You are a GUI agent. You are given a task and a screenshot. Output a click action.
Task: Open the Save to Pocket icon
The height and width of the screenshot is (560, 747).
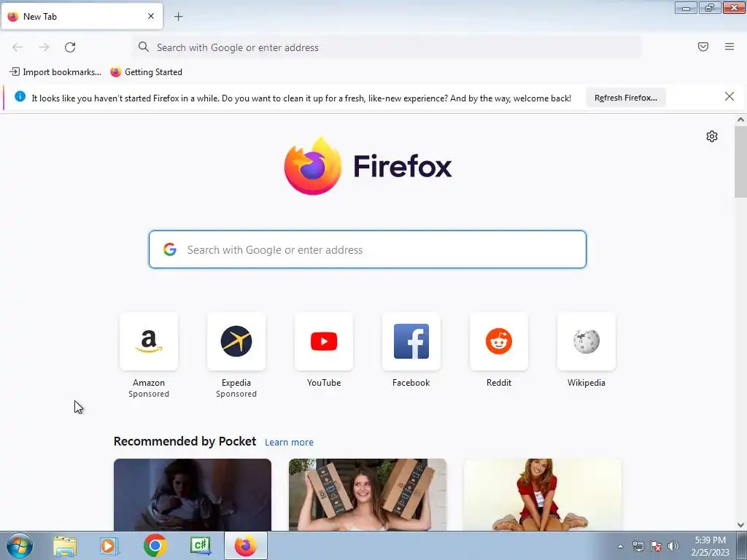(x=703, y=47)
